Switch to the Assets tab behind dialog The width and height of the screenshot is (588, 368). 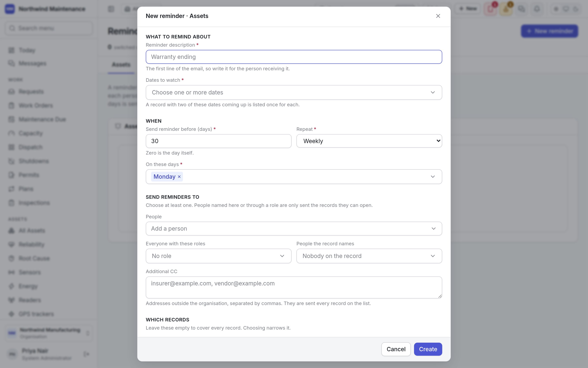121,65
